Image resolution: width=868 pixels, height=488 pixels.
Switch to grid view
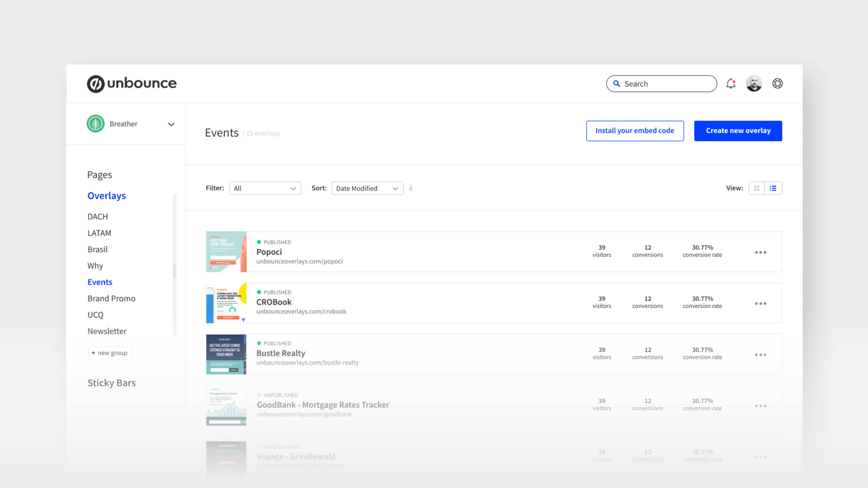click(x=756, y=188)
